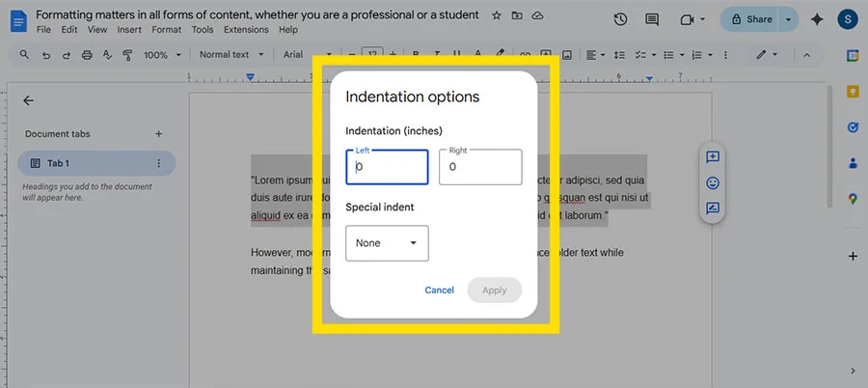The width and height of the screenshot is (868, 388).
Task: Open more toolbar options
Action: coord(725,55)
